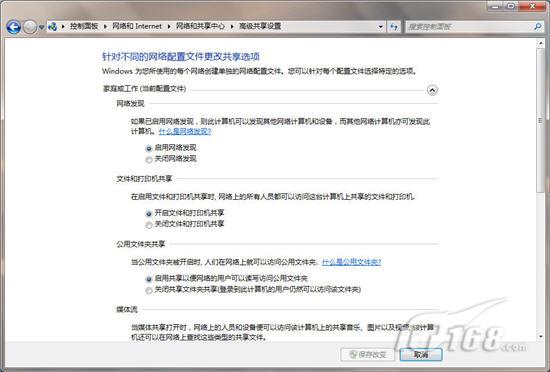Click the 网络发现 section heading

[130, 103]
